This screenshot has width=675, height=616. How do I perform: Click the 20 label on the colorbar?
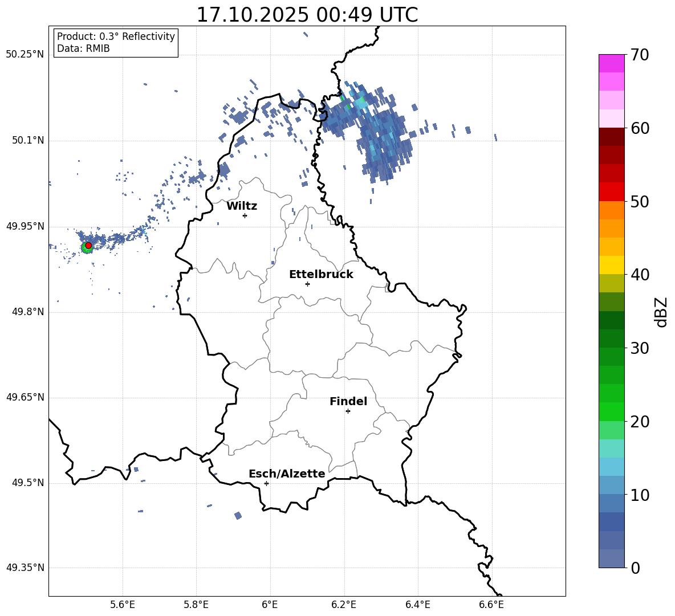640,422
